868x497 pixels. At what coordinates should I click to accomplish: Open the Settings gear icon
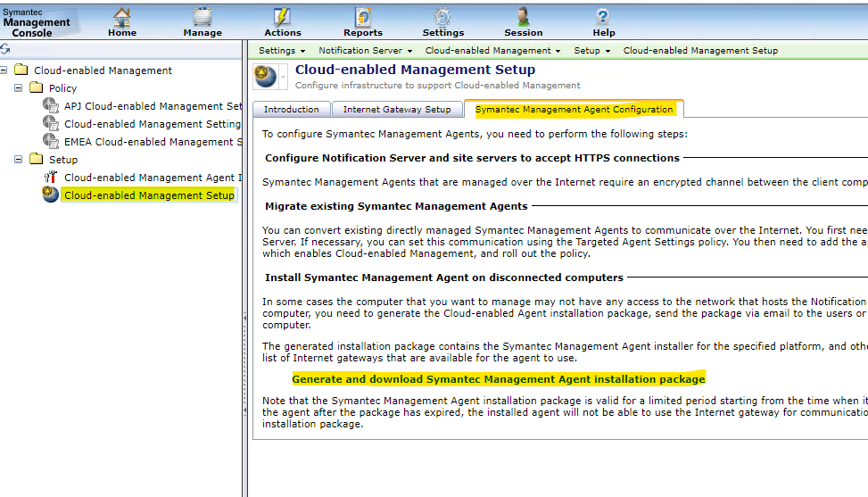click(442, 18)
